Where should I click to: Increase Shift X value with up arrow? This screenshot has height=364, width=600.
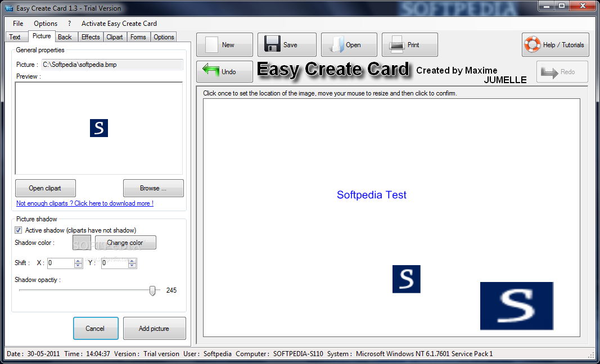pos(78,261)
